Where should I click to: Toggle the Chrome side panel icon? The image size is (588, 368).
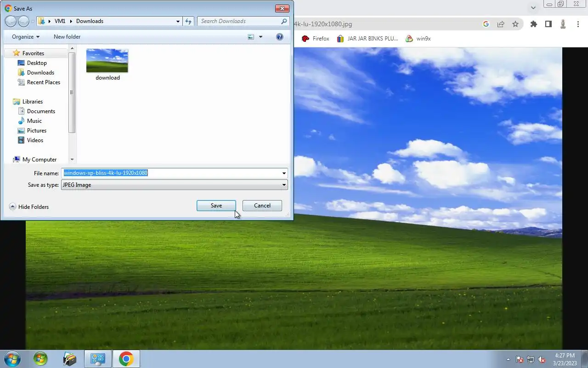548,24
